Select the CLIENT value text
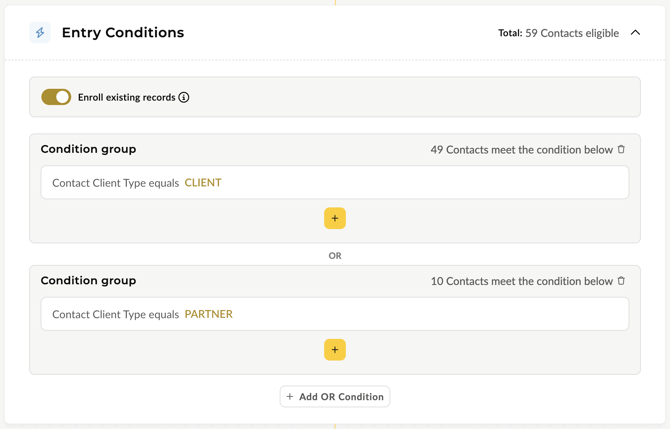670x429 pixels. tap(203, 182)
